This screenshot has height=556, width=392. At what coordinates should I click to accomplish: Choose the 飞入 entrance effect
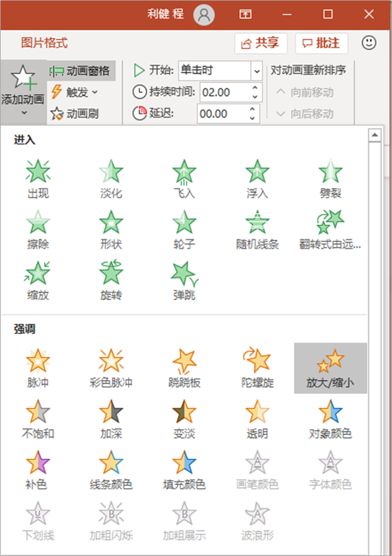pyautogui.click(x=184, y=179)
